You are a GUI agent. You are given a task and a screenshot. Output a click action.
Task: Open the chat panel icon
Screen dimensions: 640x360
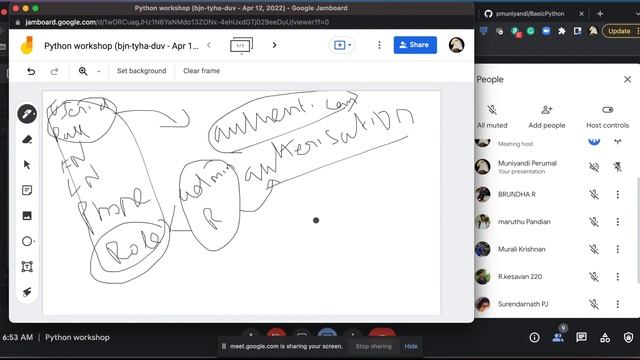pyautogui.click(x=581, y=337)
